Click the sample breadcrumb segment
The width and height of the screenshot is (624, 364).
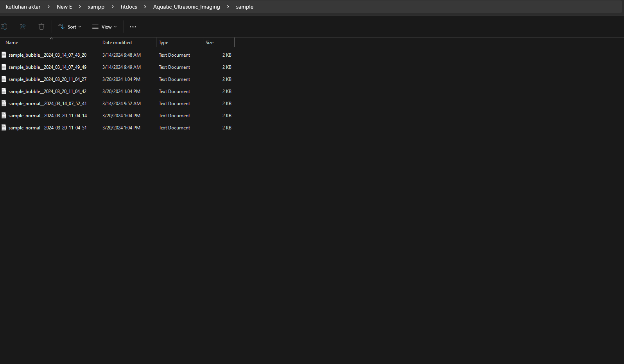coord(245,7)
